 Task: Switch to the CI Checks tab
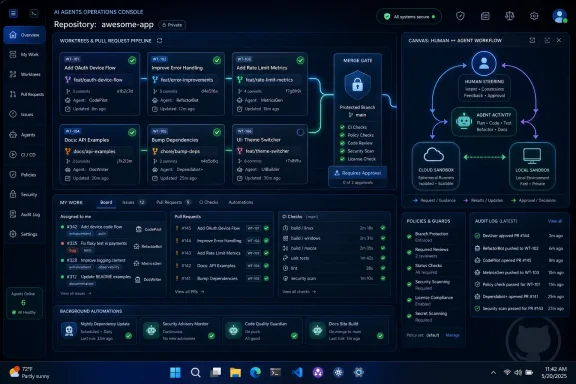coord(208,202)
